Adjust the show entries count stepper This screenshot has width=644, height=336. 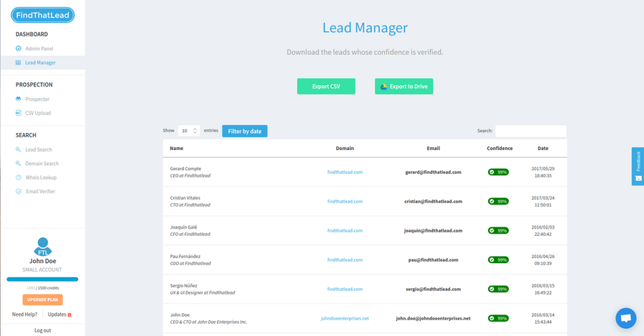pos(195,131)
